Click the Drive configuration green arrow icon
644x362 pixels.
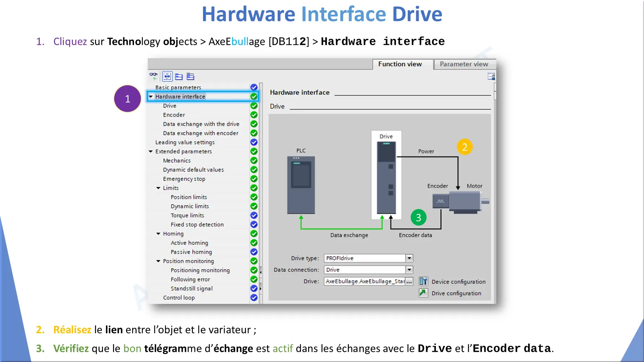point(423,293)
